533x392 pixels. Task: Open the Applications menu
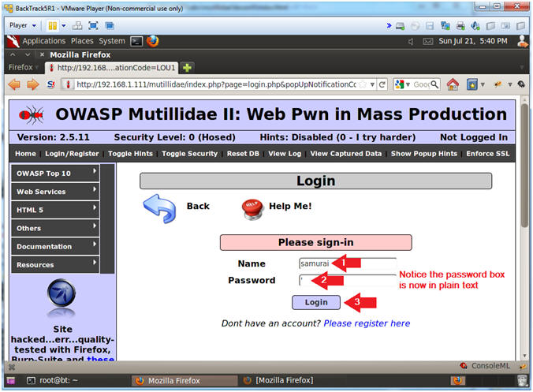[44, 41]
